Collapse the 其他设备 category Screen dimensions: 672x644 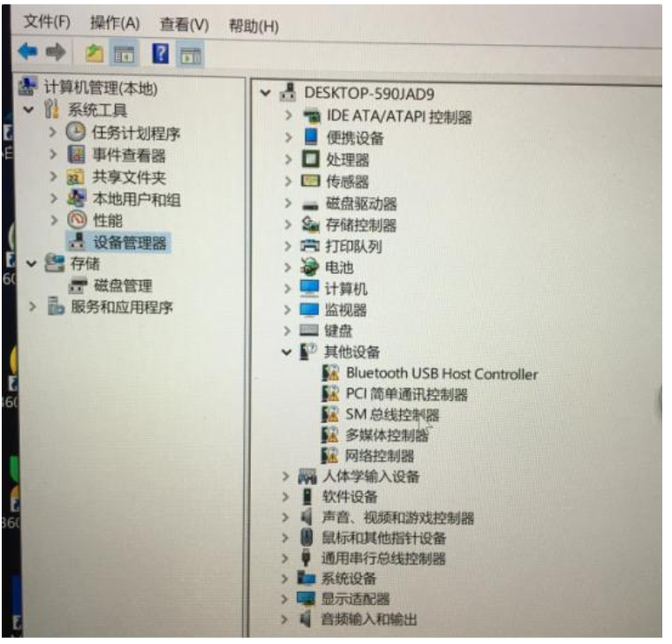pyautogui.click(x=287, y=352)
